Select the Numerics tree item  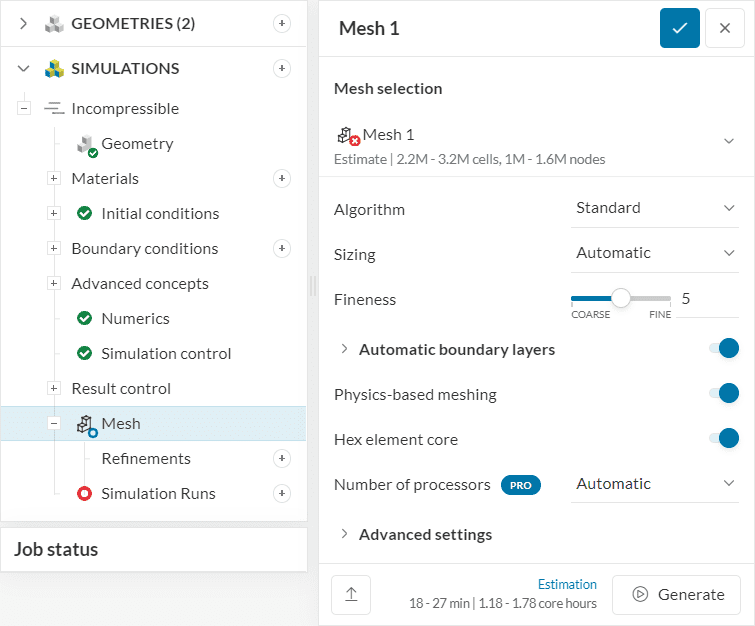click(135, 318)
